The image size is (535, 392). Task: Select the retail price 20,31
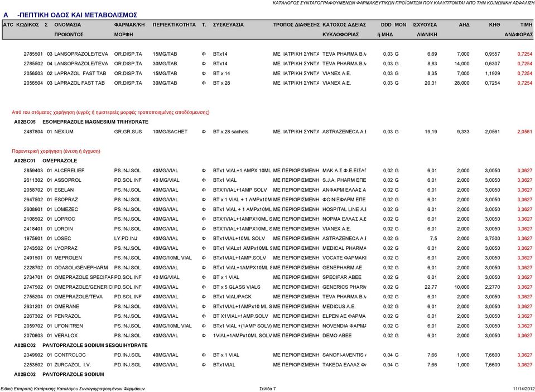pyautogui.click(x=431, y=83)
